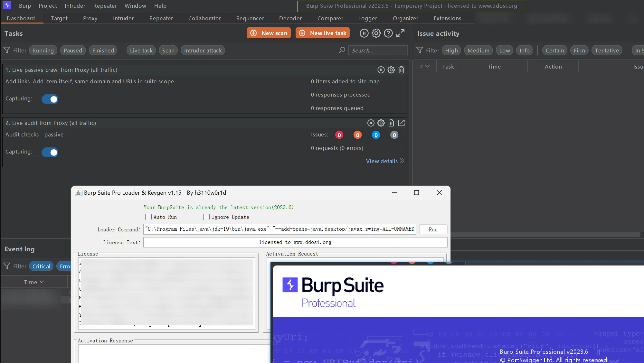Open settings for Live audit task
This screenshot has height=363, width=644.
pos(381,123)
